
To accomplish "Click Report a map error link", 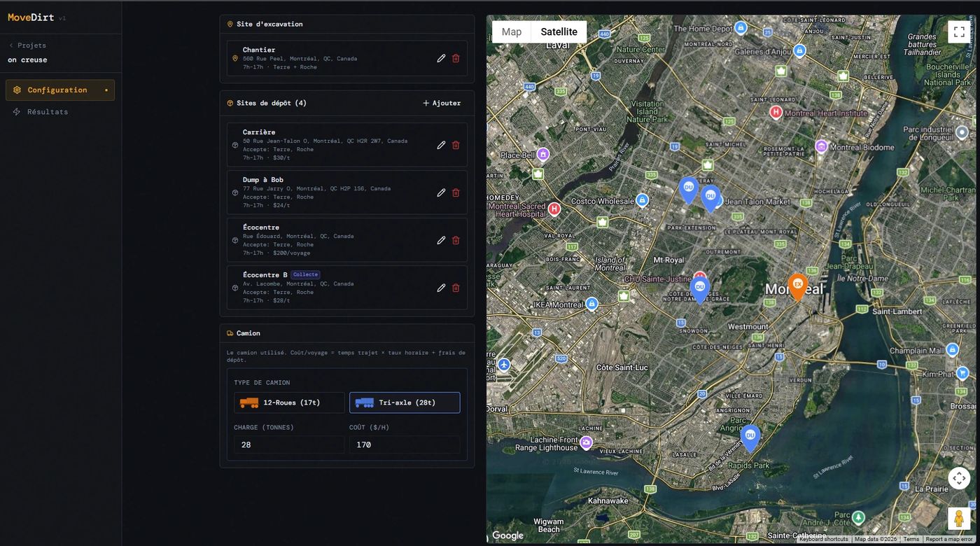I will pos(949,539).
